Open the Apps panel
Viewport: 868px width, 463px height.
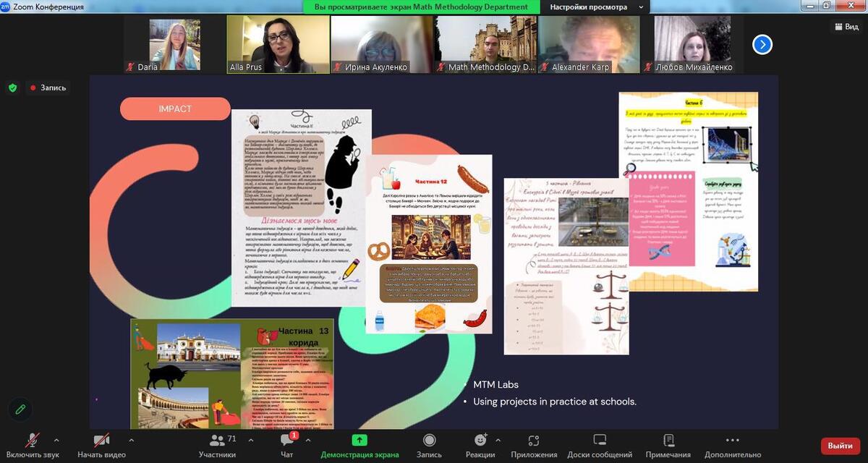(533, 445)
